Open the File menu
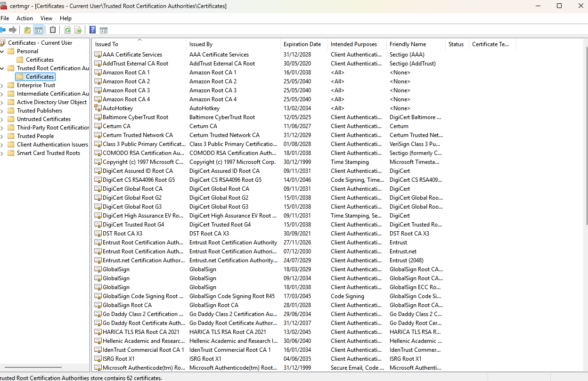The height and width of the screenshot is (381, 588). tap(5, 18)
